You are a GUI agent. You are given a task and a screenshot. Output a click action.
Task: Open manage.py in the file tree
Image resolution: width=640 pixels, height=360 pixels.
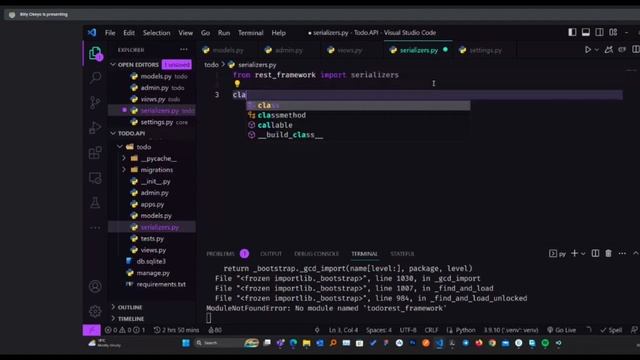pos(153,273)
